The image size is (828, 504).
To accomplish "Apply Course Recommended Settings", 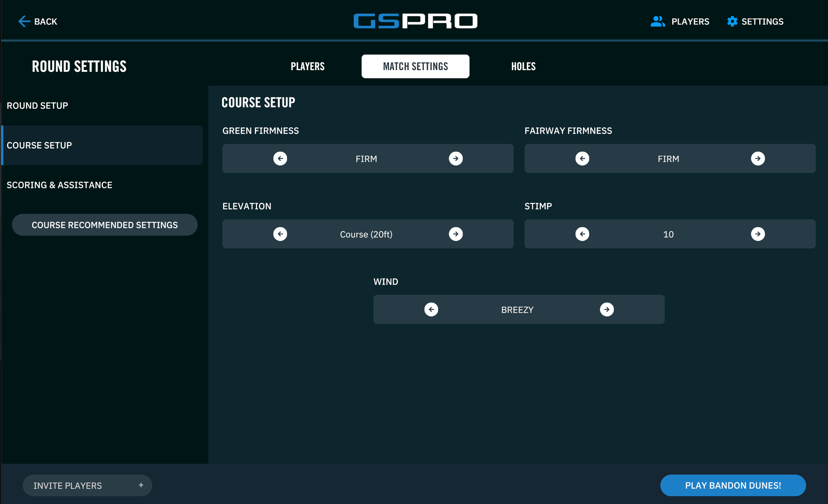I will tap(105, 225).
